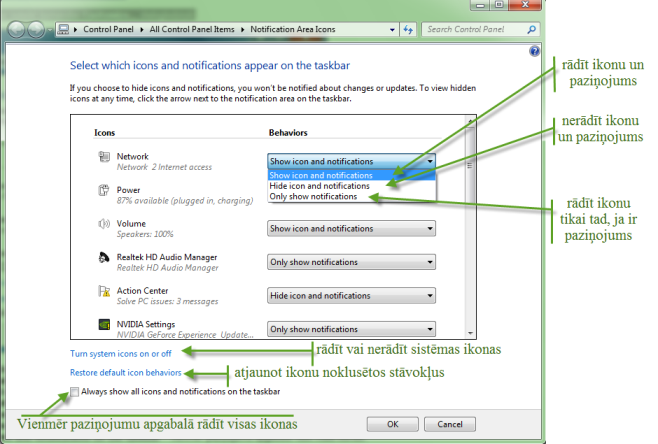Choose 'Hide icon and notifications' option
Screen dimensions: 658x444
320,186
